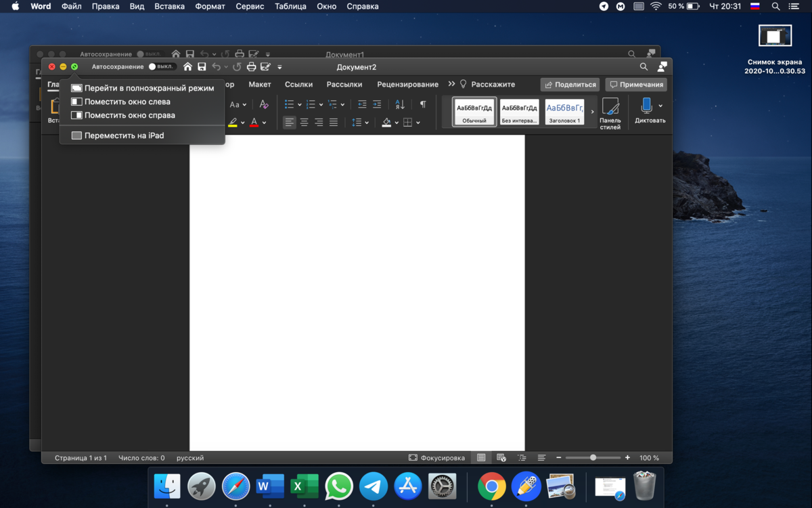Image resolution: width=812 pixels, height=508 pixels.
Task: Choose Переместить на iPad
Action: pos(142,135)
